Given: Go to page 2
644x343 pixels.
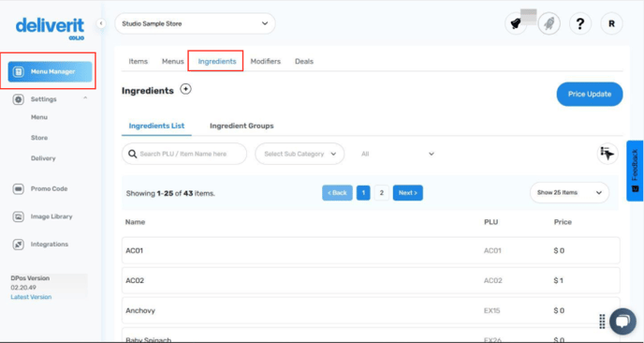Looking at the screenshot, I should tap(382, 192).
